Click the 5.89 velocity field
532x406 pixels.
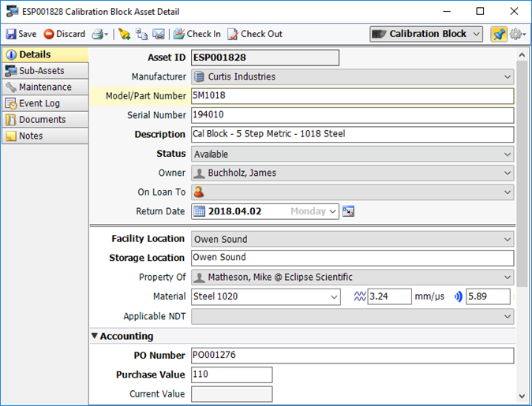tap(488, 296)
